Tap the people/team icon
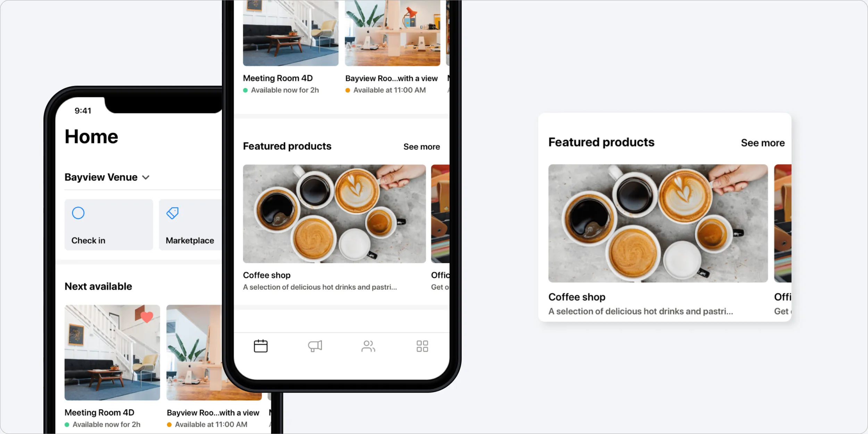The width and height of the screenshot is (868, 434). [x=368, y=345]
